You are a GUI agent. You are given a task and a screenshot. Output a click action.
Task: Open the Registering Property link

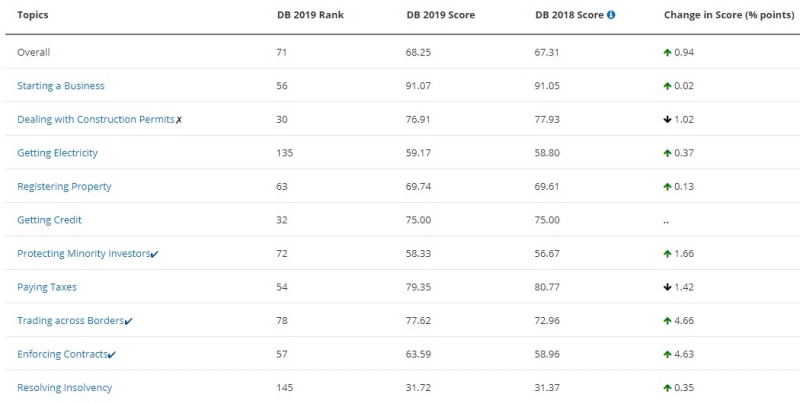[64, 186]
